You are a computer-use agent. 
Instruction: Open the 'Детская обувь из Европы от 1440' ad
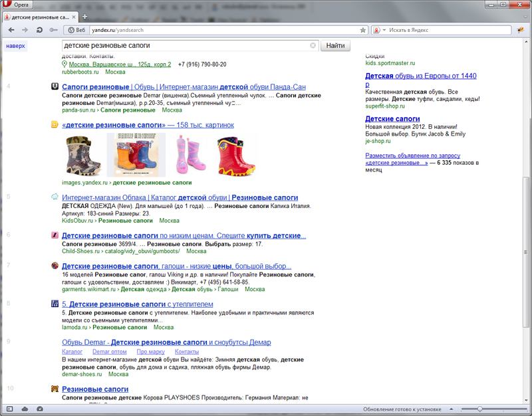click(x=421, y=80)
